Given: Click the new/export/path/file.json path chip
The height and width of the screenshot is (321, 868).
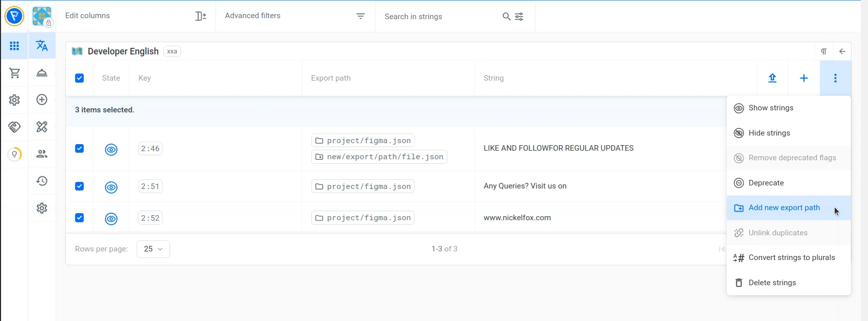Looking at the screenshot, I should (x=379, y=157).
